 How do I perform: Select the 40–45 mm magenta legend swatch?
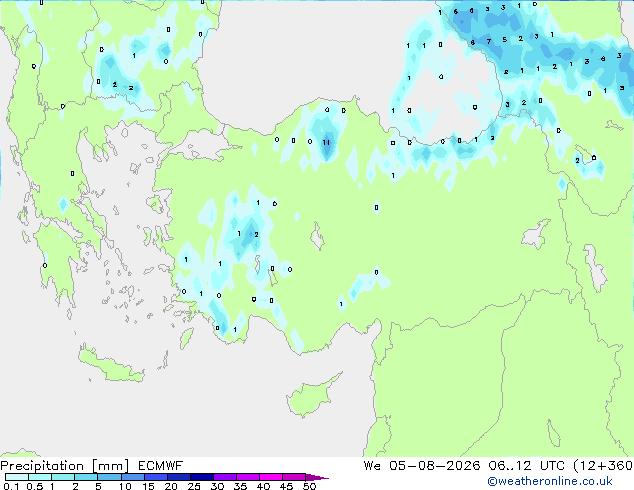coord(271,477)
